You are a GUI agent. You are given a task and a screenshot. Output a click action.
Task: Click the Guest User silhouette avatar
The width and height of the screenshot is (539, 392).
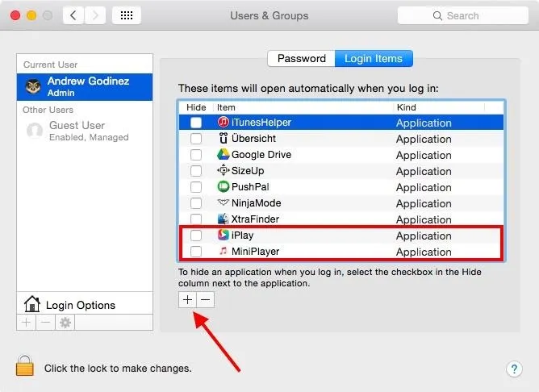(x=35, y=131)
